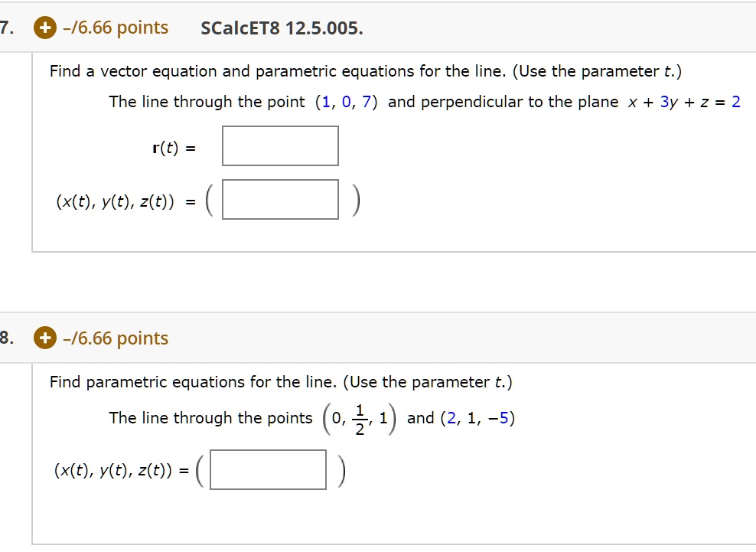Click the plus indicator above the parametric line problem

coord(44,338)
